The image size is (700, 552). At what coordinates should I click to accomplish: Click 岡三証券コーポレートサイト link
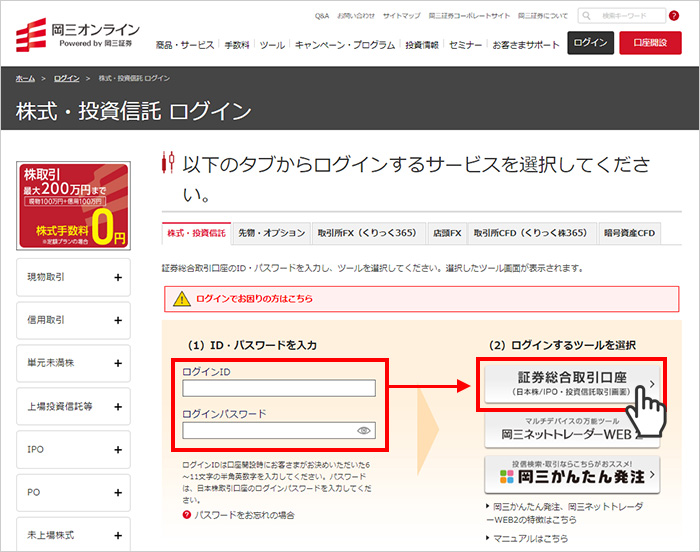[x=469, y=16]
